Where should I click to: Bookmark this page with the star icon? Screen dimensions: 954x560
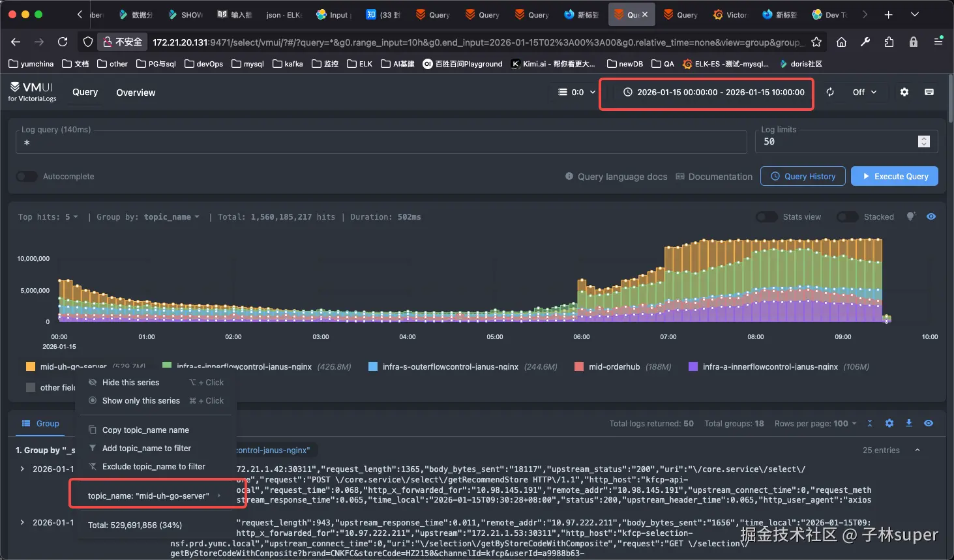(816, 42)
